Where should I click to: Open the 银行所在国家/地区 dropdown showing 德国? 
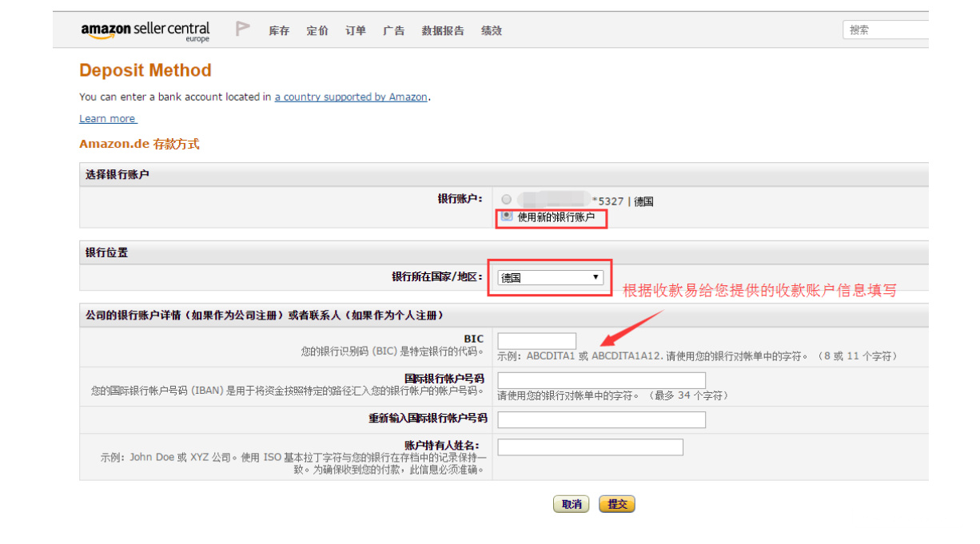[549, 277]
